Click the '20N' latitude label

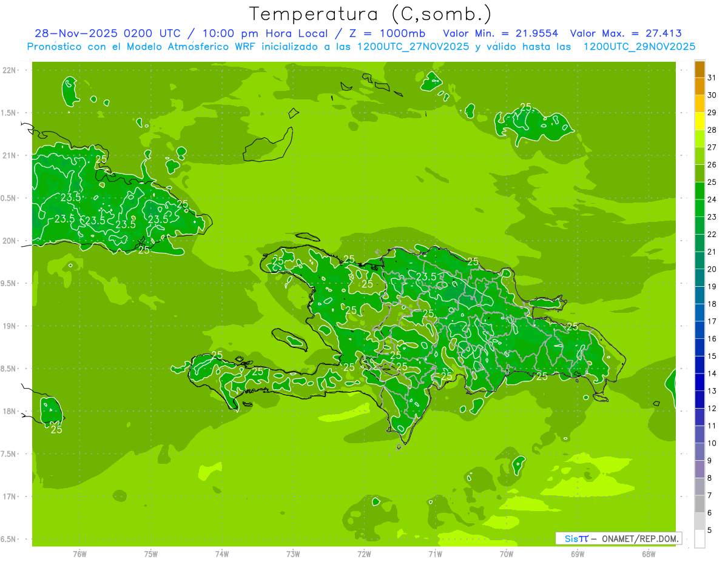(x=10, y=241)
